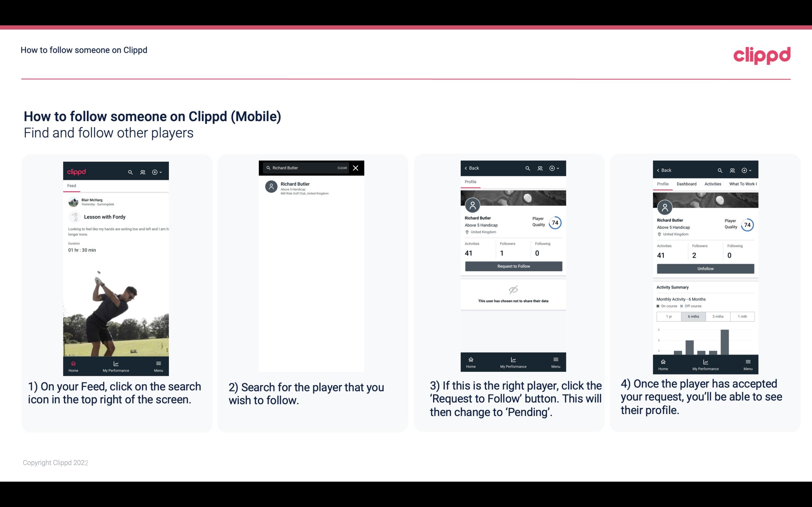
Task: Click the My Performance icon bottom bar
Action: click(116, 363)
